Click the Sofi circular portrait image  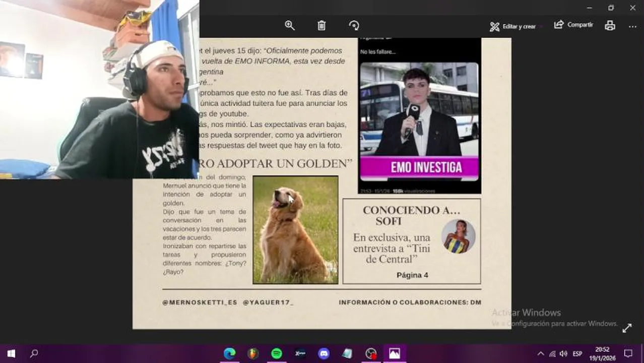[x=458, y=236]
